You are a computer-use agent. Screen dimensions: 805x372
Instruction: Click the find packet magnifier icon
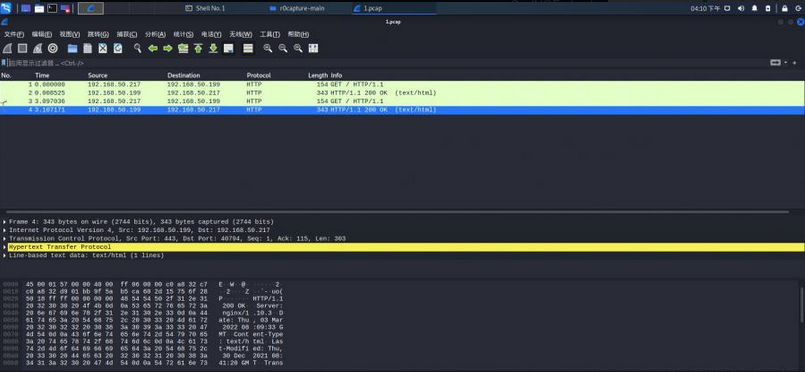point(138,48)
